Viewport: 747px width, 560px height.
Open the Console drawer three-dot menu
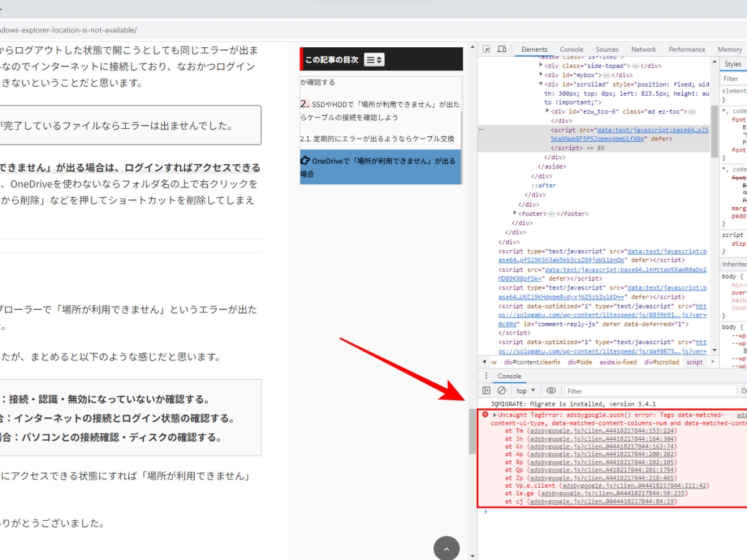pyautogui.click(x=487, y=376)
